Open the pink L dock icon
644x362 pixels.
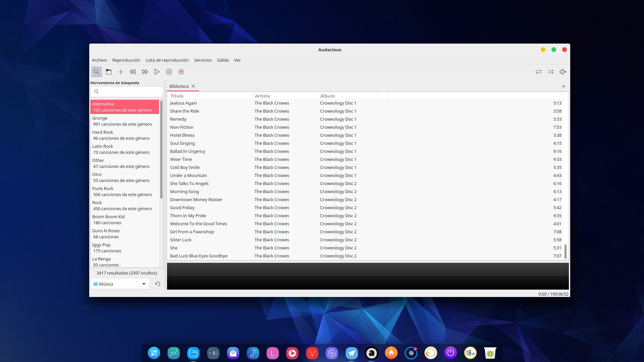coord(272,353)
